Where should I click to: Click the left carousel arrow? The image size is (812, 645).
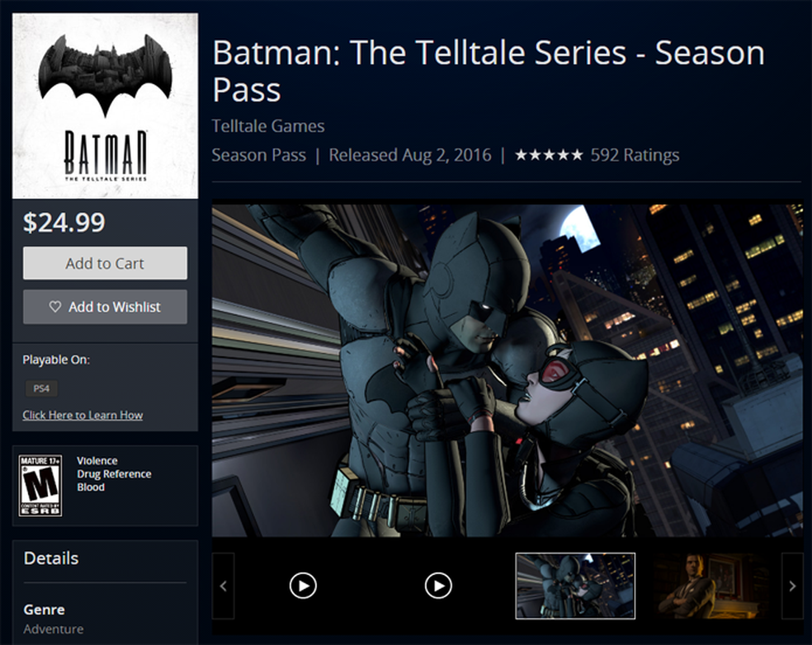222,586
